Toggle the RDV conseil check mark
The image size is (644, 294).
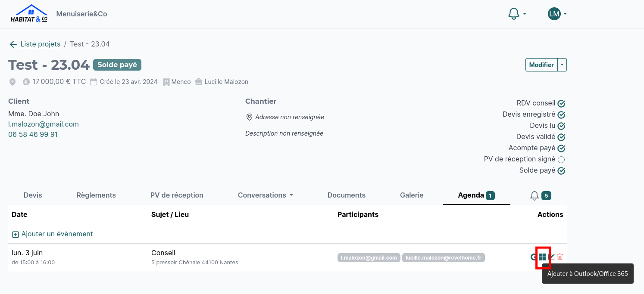coord(561,104)
